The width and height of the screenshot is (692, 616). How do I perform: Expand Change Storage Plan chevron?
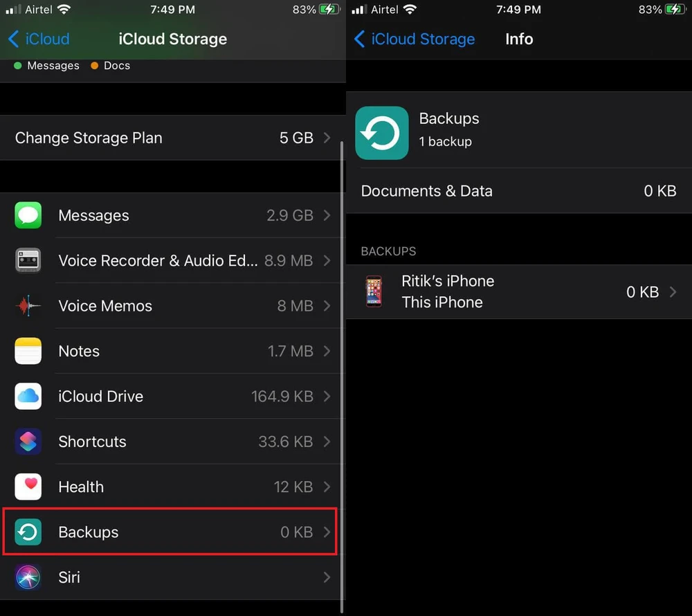[x=327, y=138]
